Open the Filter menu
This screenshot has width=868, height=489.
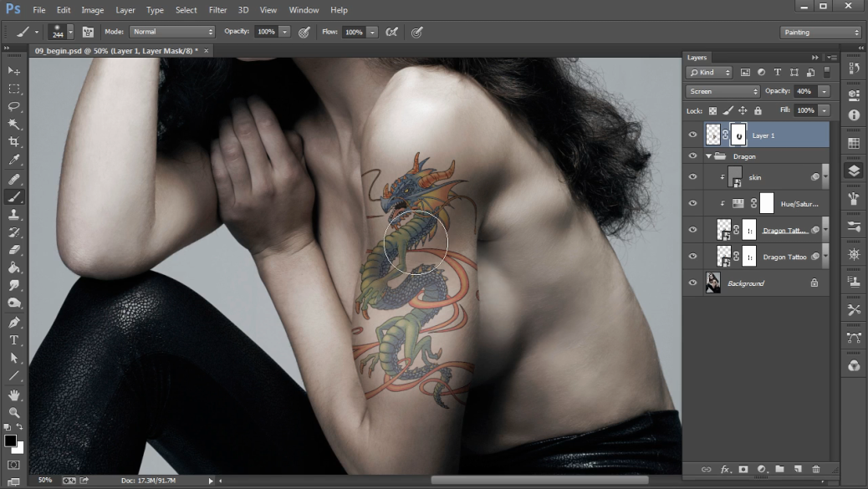click(x=217, y=10)
